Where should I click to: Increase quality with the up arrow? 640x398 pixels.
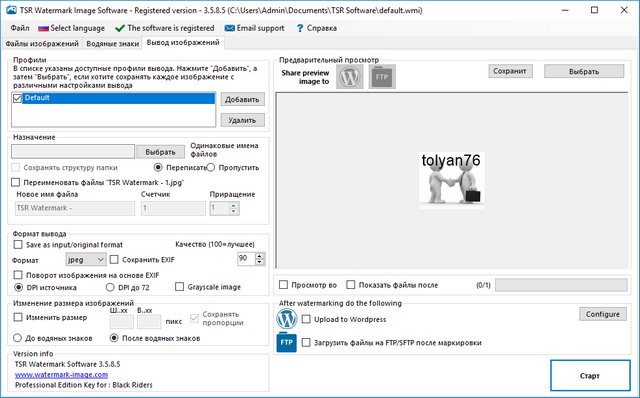coord(260,256)
